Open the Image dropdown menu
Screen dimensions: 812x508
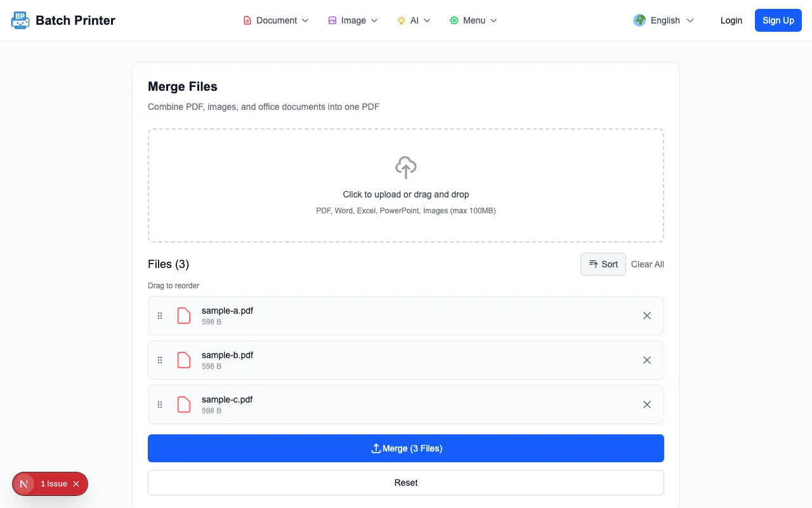pyautogui.click(x=353, y=20)
